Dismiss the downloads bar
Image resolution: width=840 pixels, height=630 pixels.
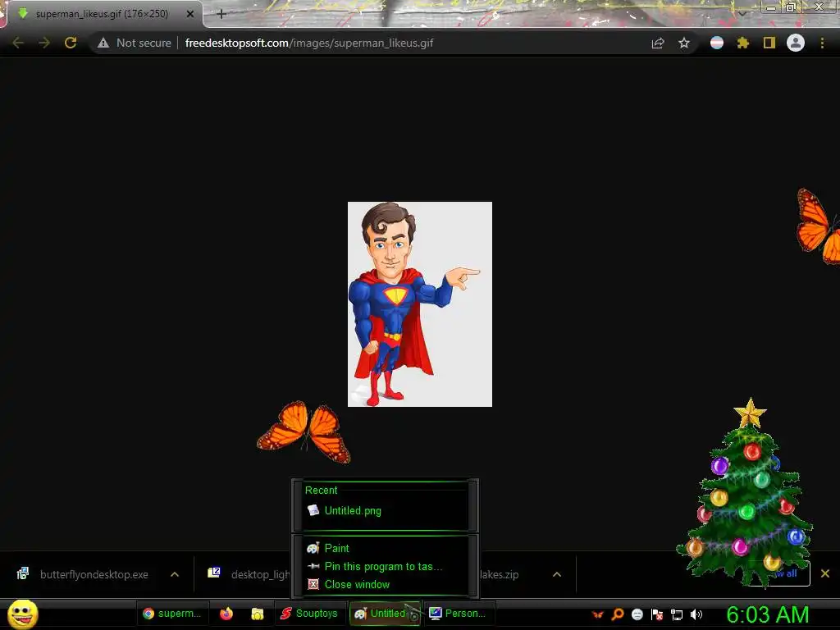coord(825,573)
